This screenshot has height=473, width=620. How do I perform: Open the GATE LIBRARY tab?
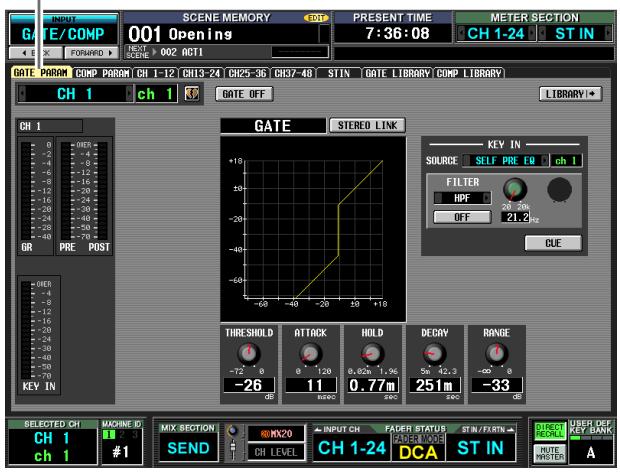(x=397, y=73)
